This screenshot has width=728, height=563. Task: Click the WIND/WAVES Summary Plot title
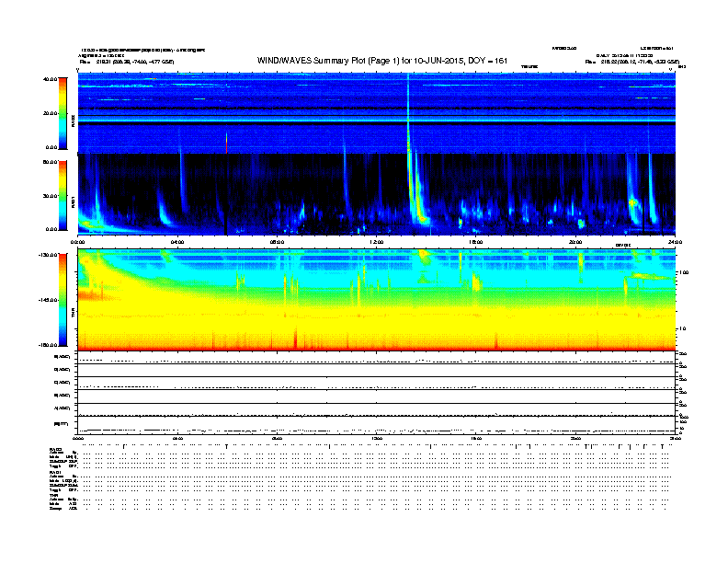point(382,61)
